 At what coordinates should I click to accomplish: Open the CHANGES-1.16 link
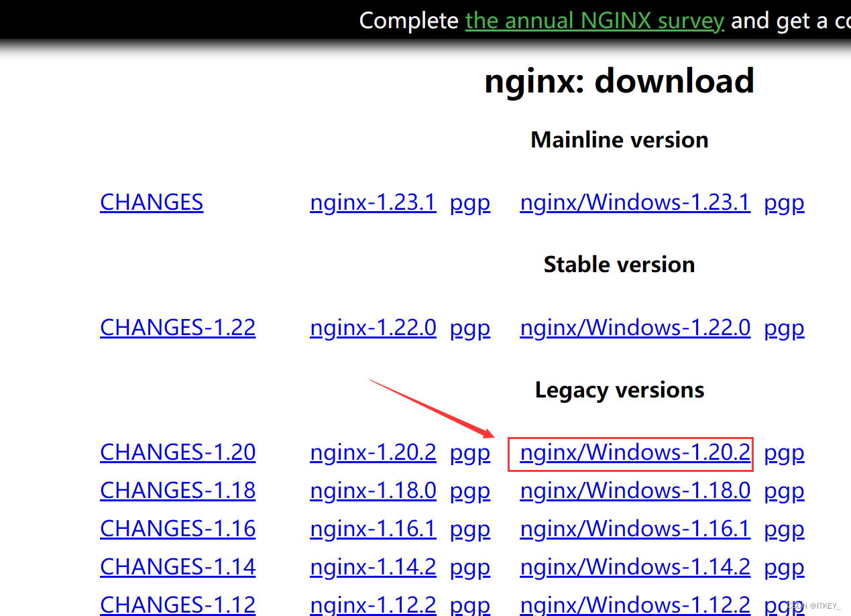click(x=178, y=529)
